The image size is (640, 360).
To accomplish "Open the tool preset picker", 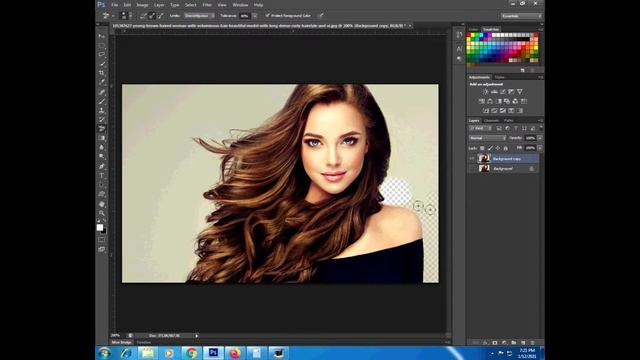I will 107,16.
